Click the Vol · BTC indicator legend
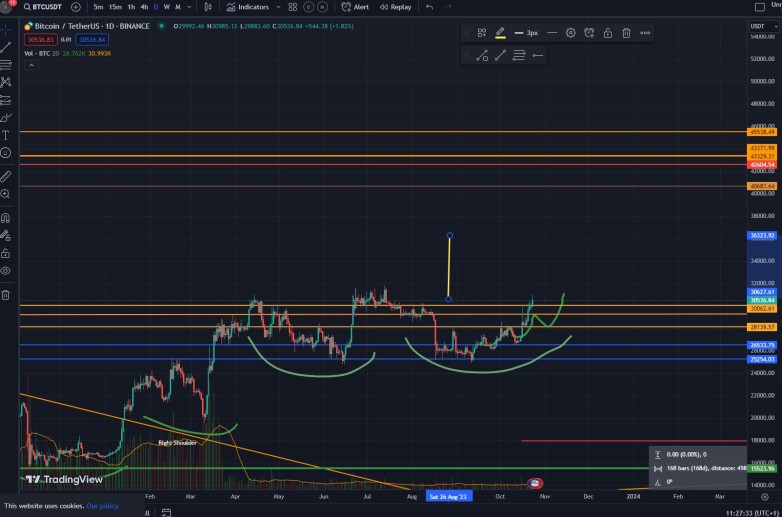782x517 pixels. (41, 53)
